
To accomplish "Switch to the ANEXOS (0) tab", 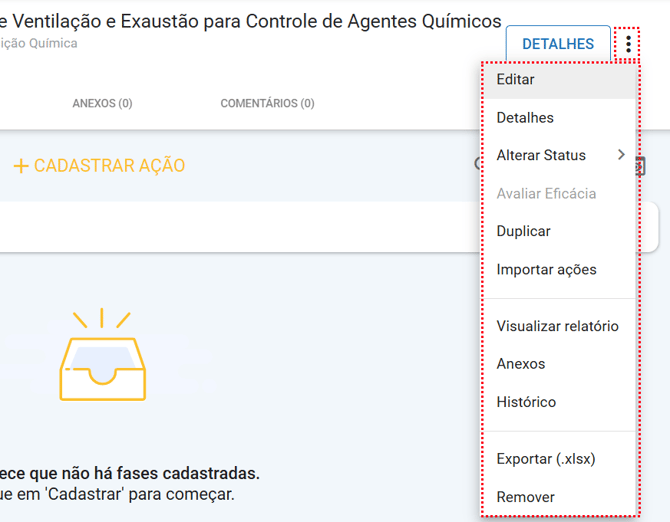I will point(102,103).
